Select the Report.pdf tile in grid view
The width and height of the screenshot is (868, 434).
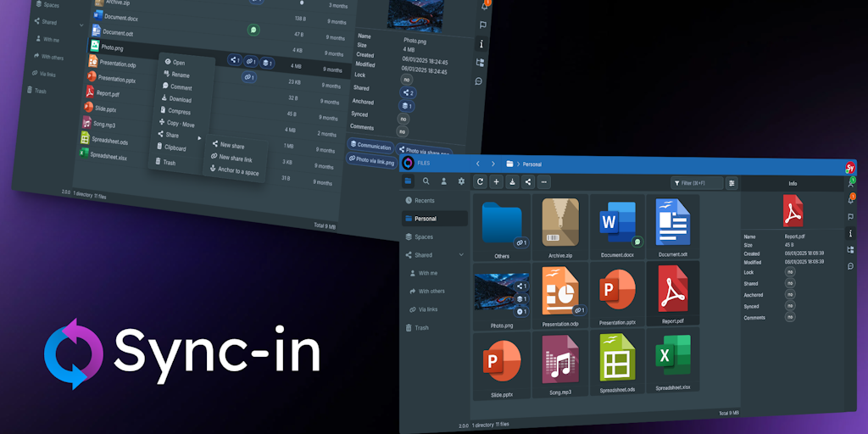coord(672,294)
